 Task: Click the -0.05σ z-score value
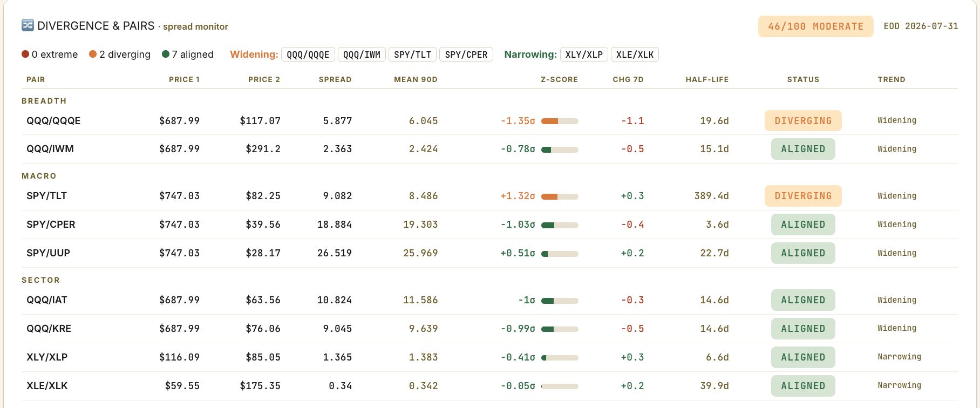[x=518, y=386]
